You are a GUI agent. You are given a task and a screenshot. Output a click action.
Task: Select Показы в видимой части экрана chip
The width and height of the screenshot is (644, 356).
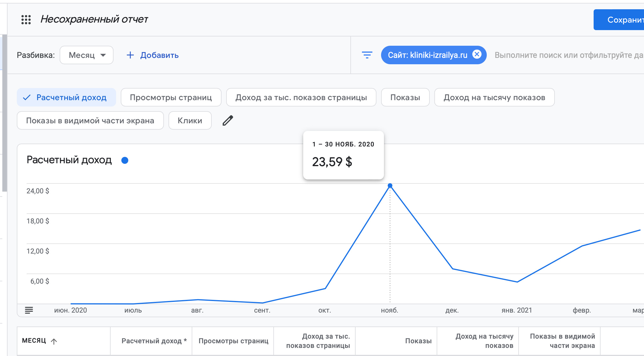[90, 120]
